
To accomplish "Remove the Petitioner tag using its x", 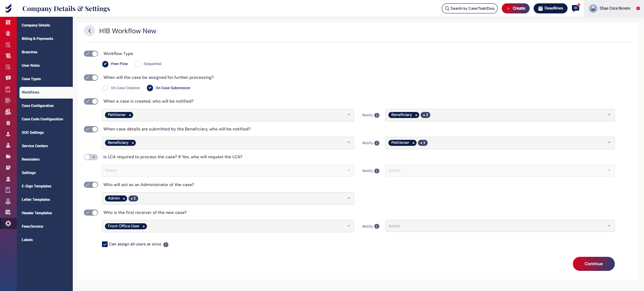I will pos(130,115).
